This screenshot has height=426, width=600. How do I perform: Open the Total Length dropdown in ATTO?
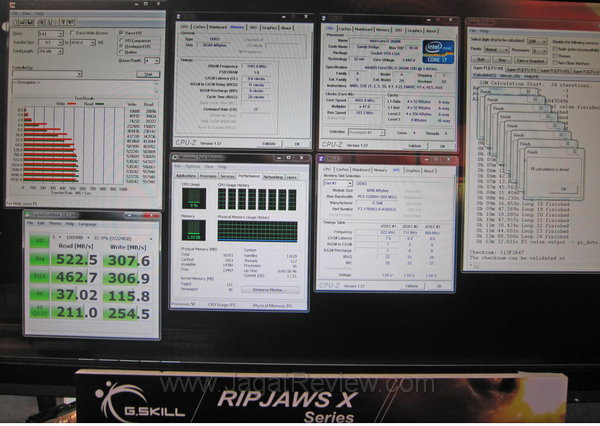51,51
